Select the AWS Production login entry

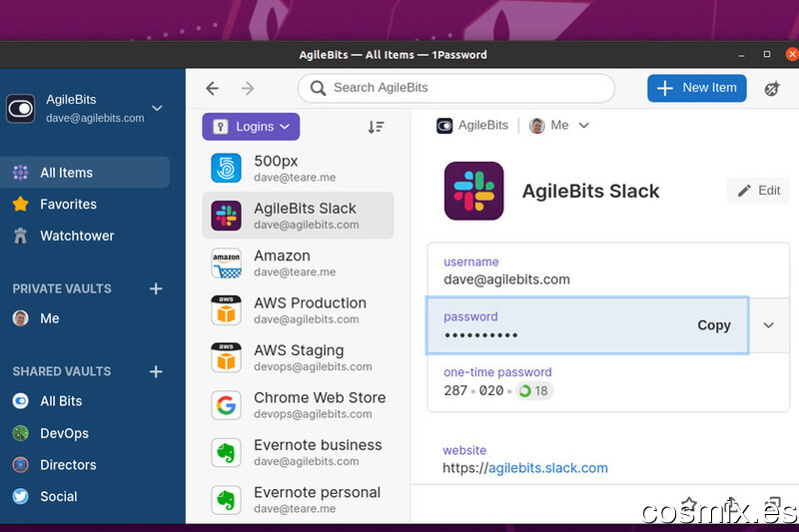click(298, 310)
